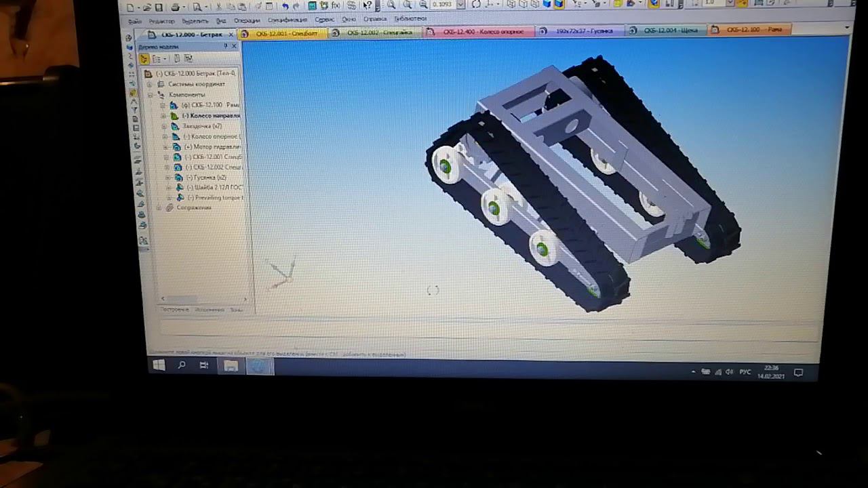This screenshot has height=488, width=868.
Task: Open the Построение tab below the tree
Action: coord(175,310)
